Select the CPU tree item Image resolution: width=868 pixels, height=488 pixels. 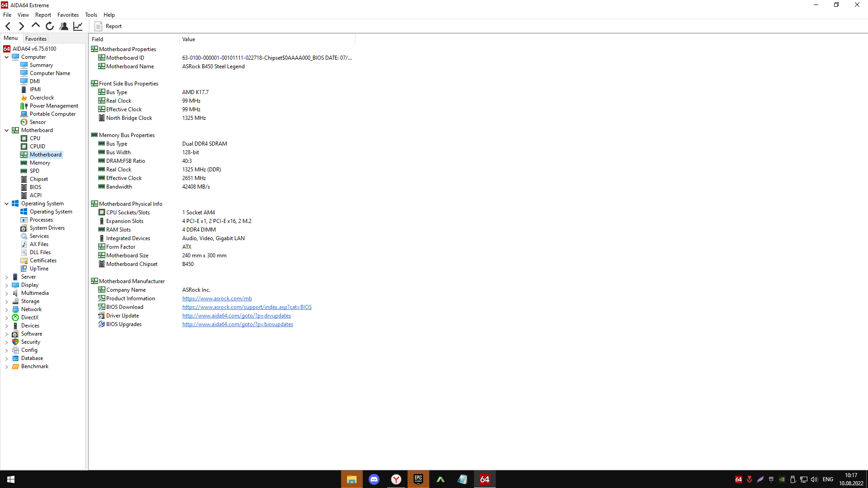click(x=35, y=138)
